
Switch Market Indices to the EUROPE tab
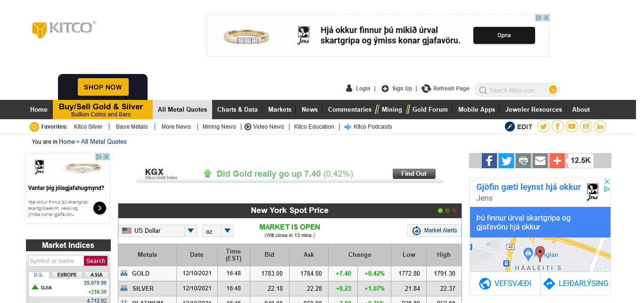tap(67, 275)
